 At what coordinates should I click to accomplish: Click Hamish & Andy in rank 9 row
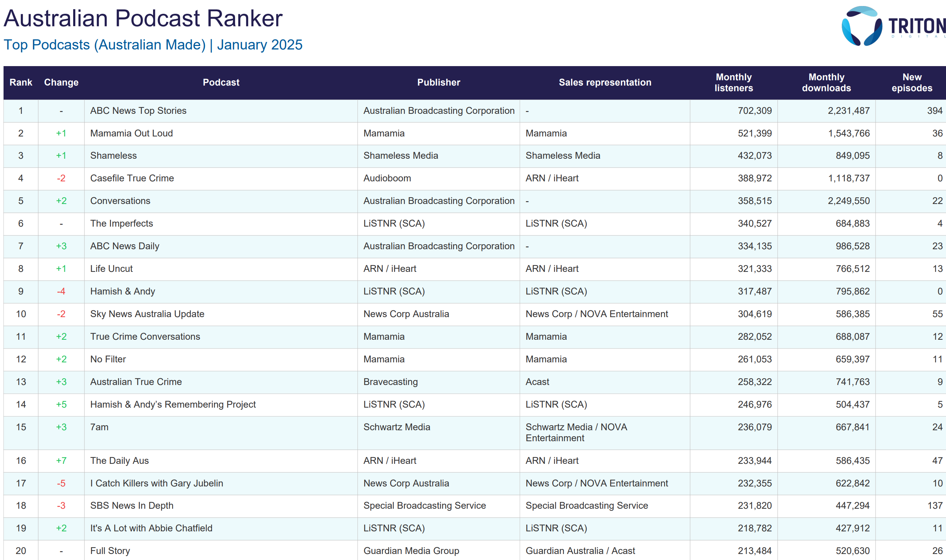pyautogui.click(x=123, y=291)
